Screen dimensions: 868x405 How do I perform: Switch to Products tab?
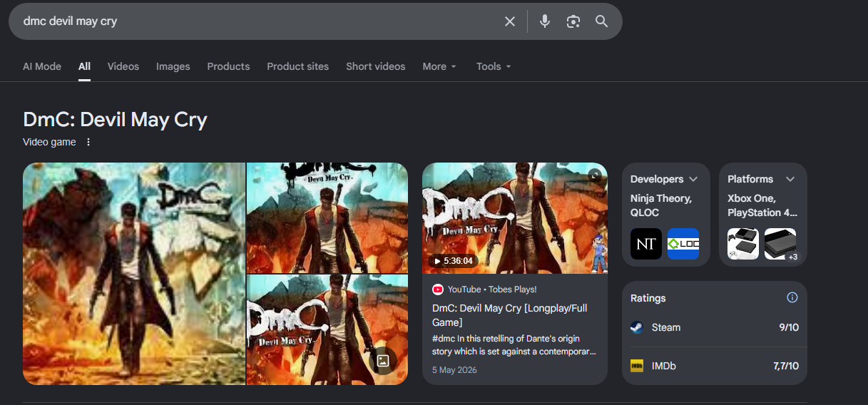[228, 66]
